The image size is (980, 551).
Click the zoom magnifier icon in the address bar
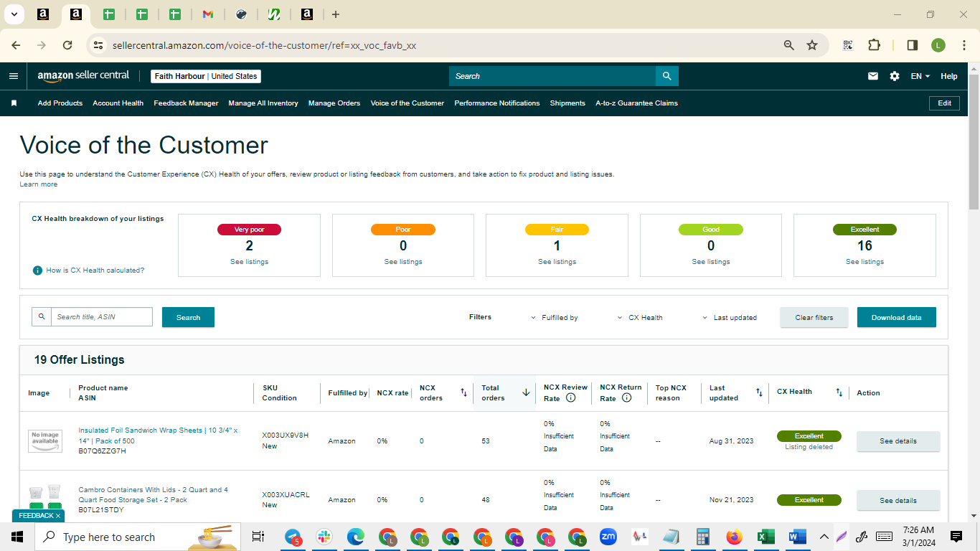789,45
